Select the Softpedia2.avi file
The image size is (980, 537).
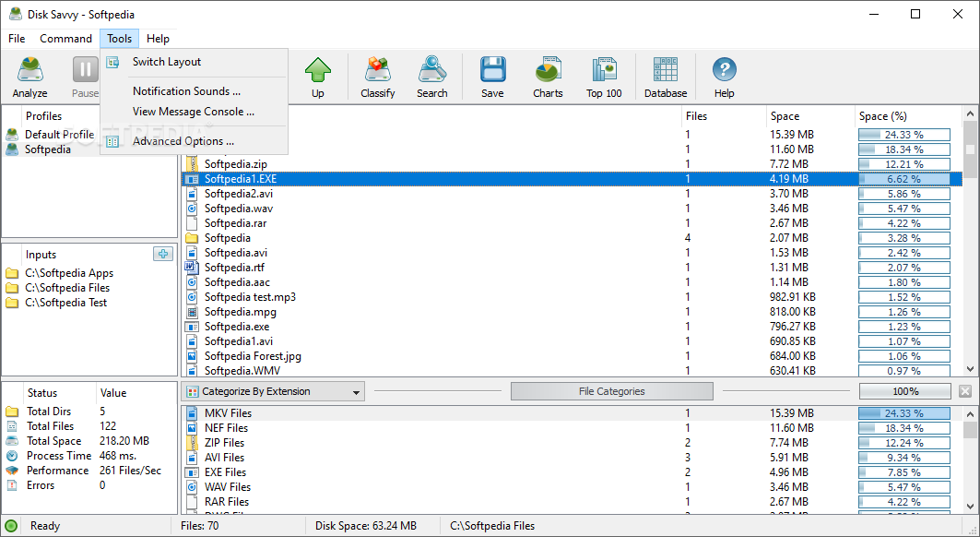238,194
